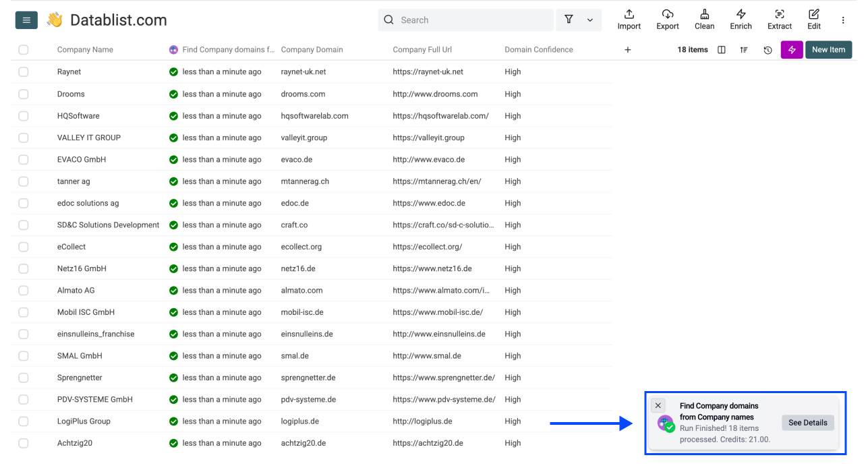Click the Find Company domains column header
The width and height of the screenshot is (868, 472).
[229, 50]
